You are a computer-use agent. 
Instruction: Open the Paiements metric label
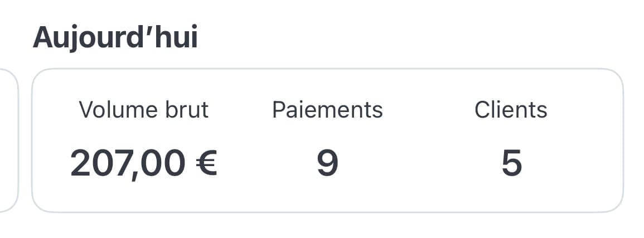click(x=327, y=110)
